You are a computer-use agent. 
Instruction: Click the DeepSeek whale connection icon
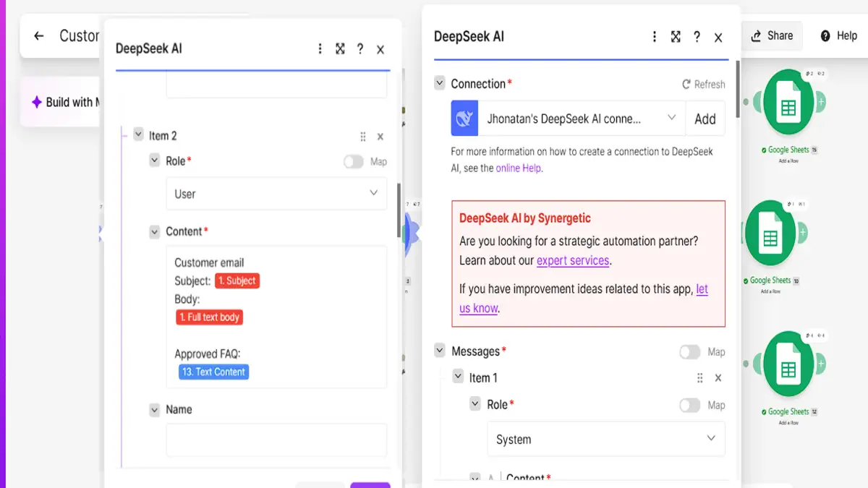(x=465, y=119)
